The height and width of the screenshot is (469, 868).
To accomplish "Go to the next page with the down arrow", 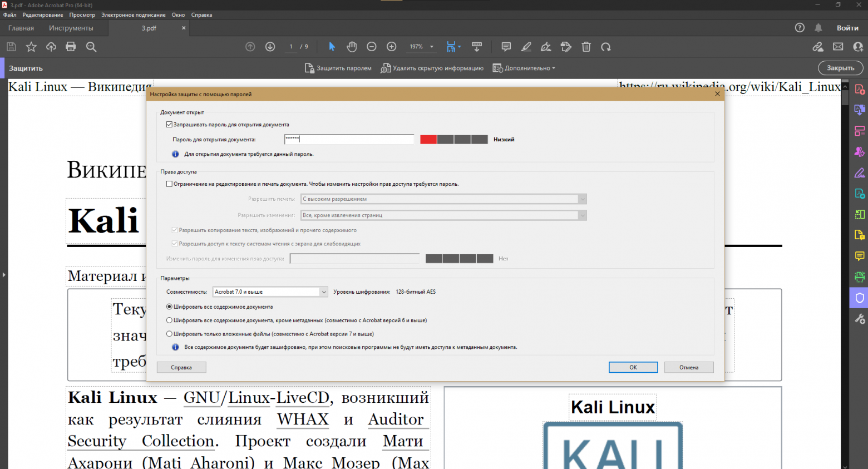I will tap(270, 47).
